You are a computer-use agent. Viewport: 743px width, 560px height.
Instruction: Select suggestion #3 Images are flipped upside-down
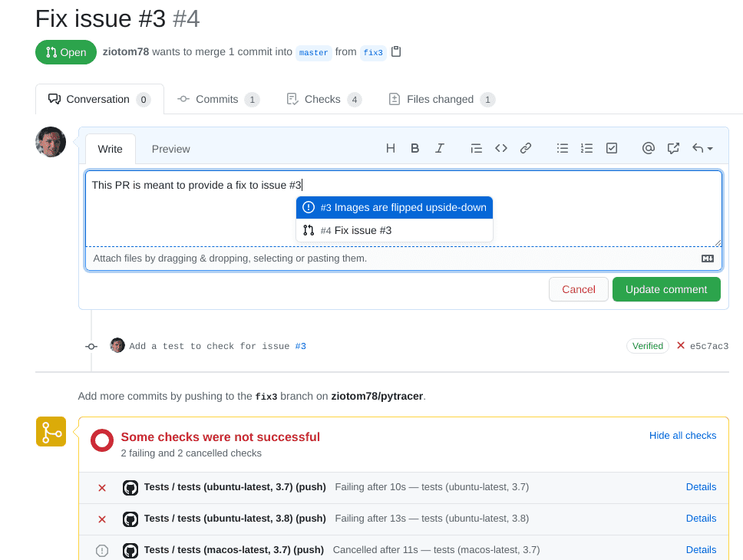coord(395,208)
